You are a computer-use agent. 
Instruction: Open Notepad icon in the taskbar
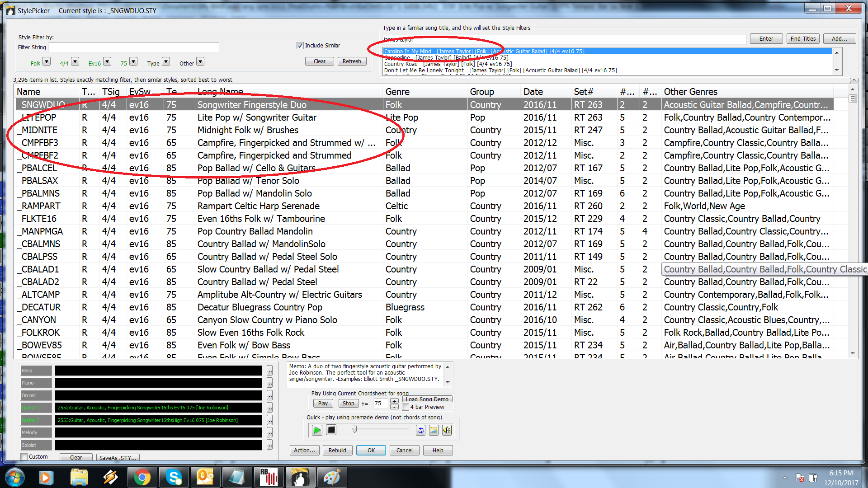(x=236, y=477)
